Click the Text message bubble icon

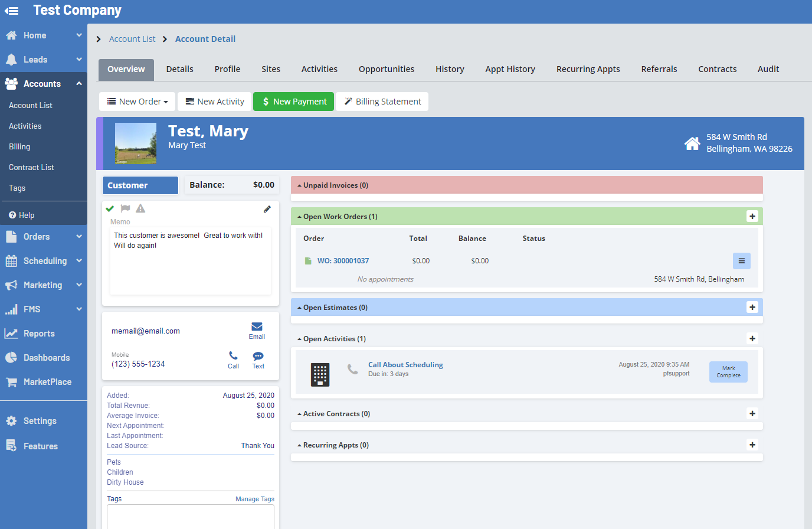(x=258, y=357)
